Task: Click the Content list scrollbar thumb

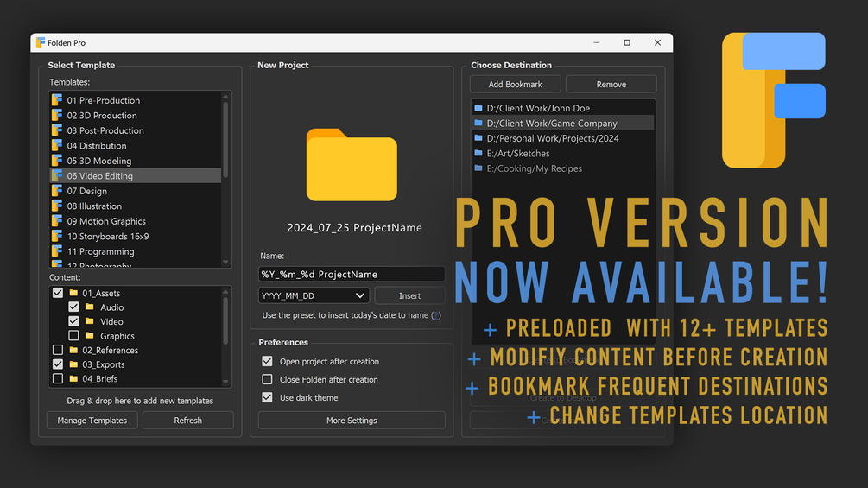Action: [x=225, y=321]
